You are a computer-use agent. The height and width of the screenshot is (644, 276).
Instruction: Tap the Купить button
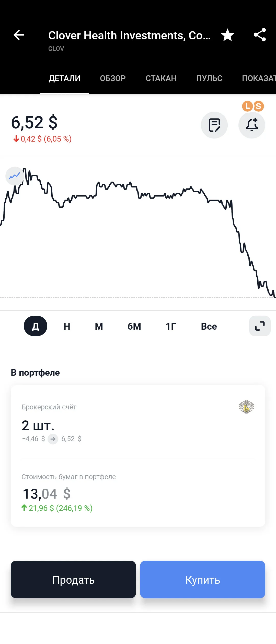click(203, 579)
